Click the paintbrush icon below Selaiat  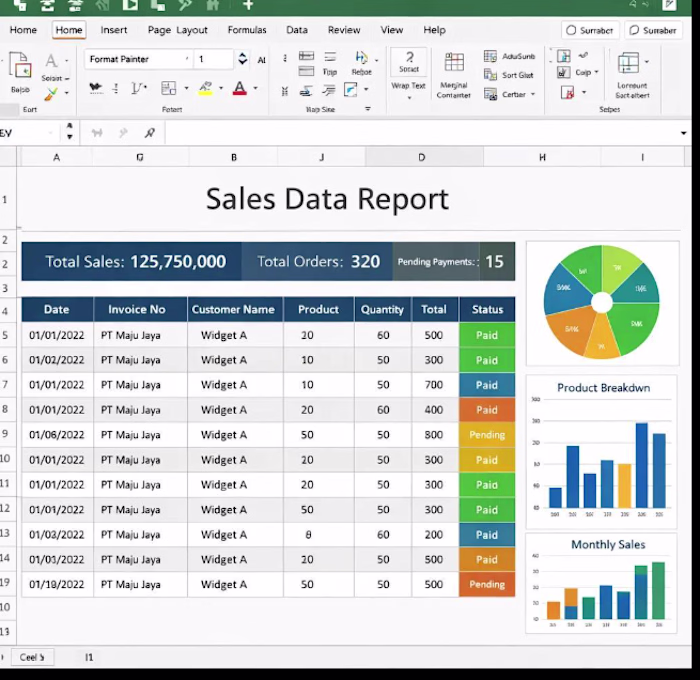(x=51, y=94)
